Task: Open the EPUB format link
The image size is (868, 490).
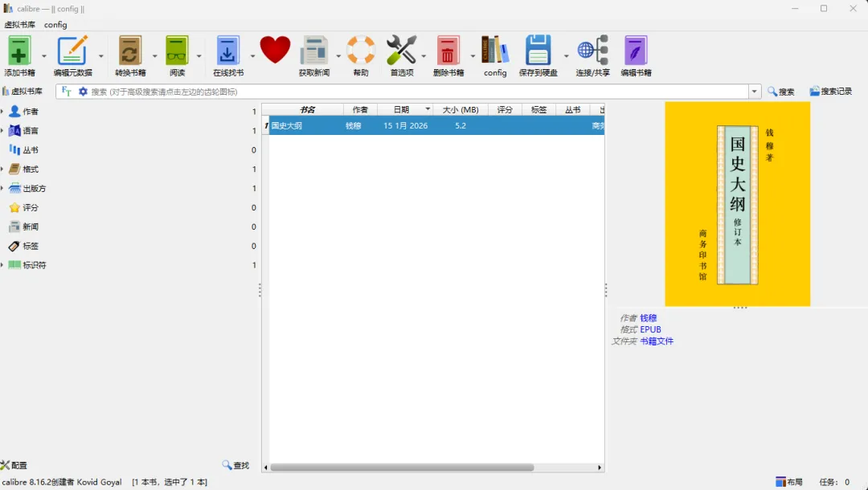Action: coord(650,329)
